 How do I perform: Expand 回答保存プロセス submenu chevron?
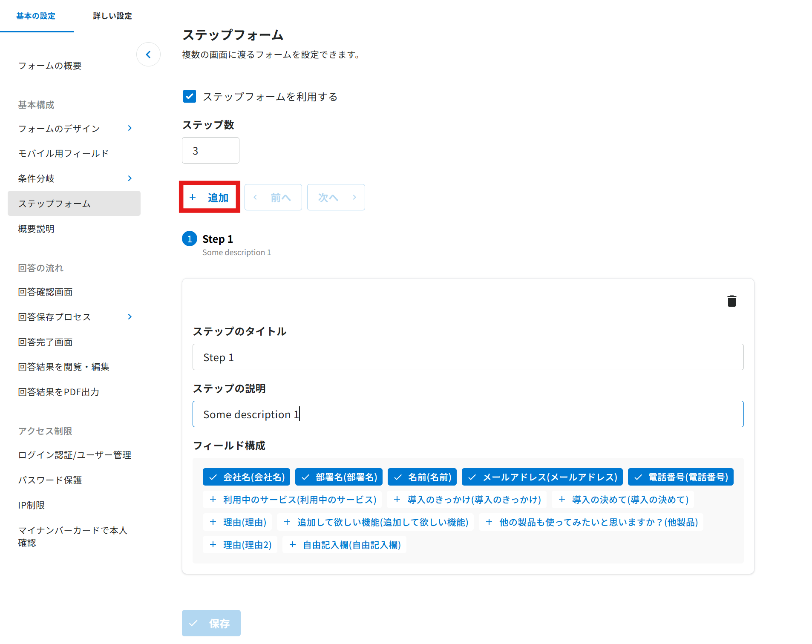click(130, 316)
